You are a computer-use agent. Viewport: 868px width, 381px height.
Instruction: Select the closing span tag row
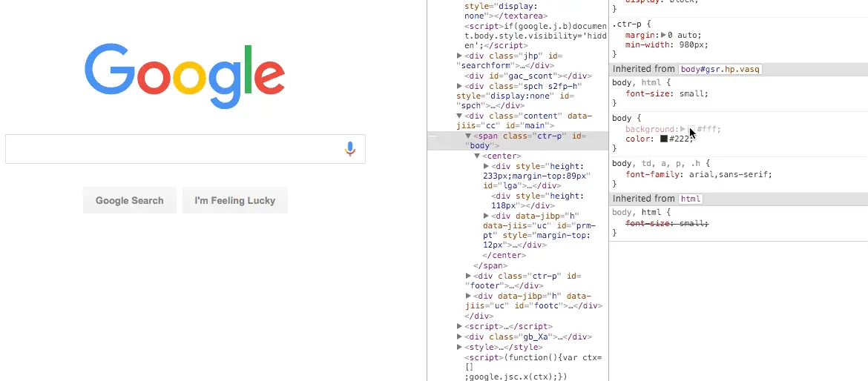490,265
